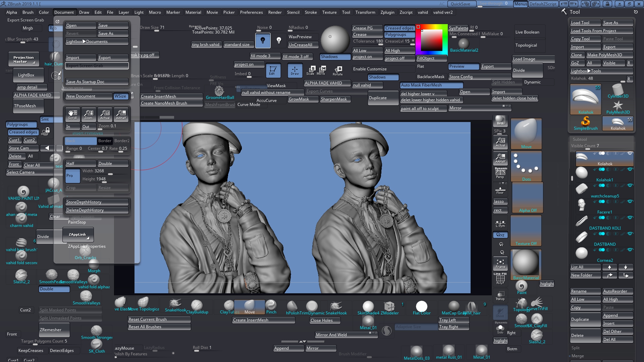
Task: Expand the Merge section
Action: pos(578,356)
